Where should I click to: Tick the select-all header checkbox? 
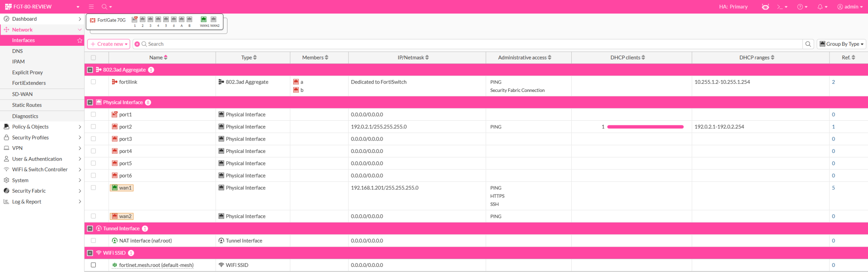click(x=93, y=58)
